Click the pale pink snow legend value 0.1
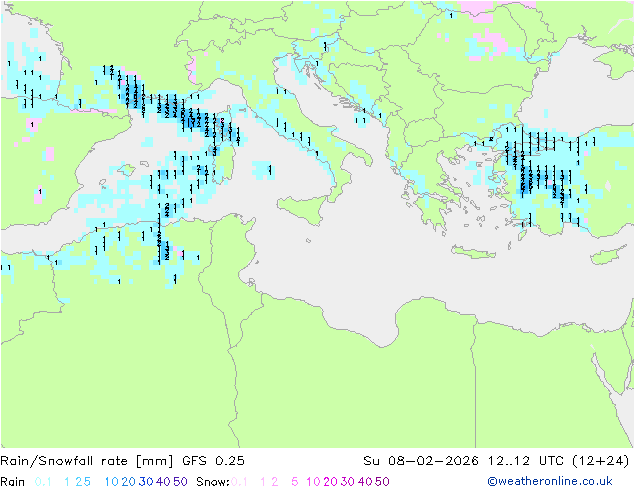 pyautogui.click(x=239, y=482)
